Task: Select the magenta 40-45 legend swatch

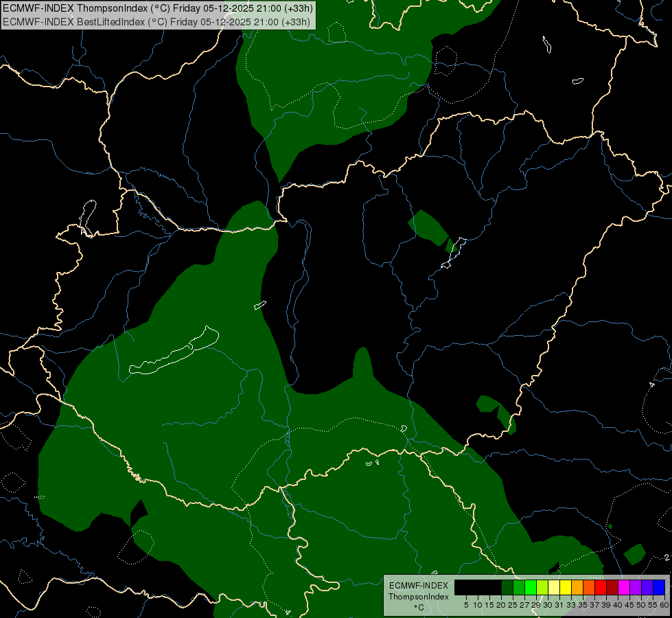Action: tap(624, 587)
